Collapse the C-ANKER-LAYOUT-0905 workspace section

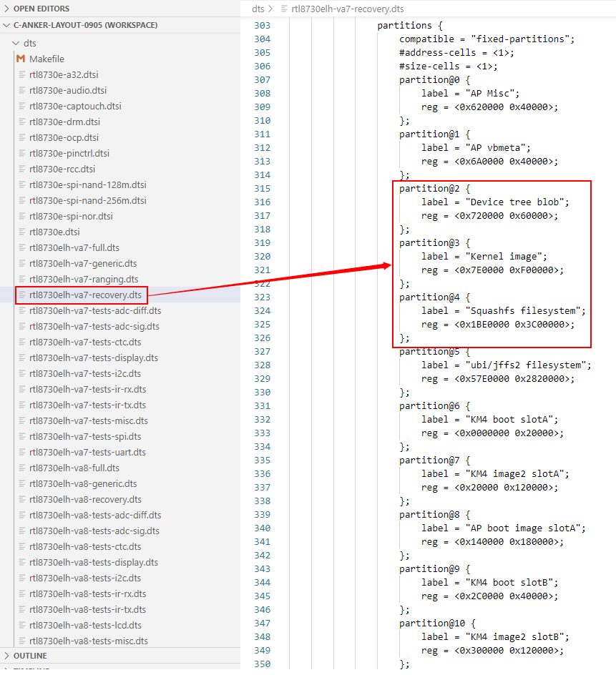click(x=7, y=25)
